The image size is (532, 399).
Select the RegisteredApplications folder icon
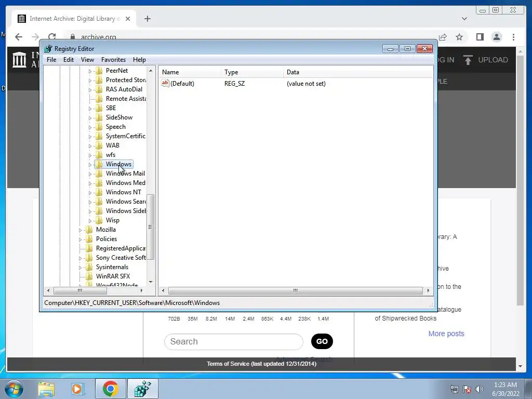click(89, 248)
